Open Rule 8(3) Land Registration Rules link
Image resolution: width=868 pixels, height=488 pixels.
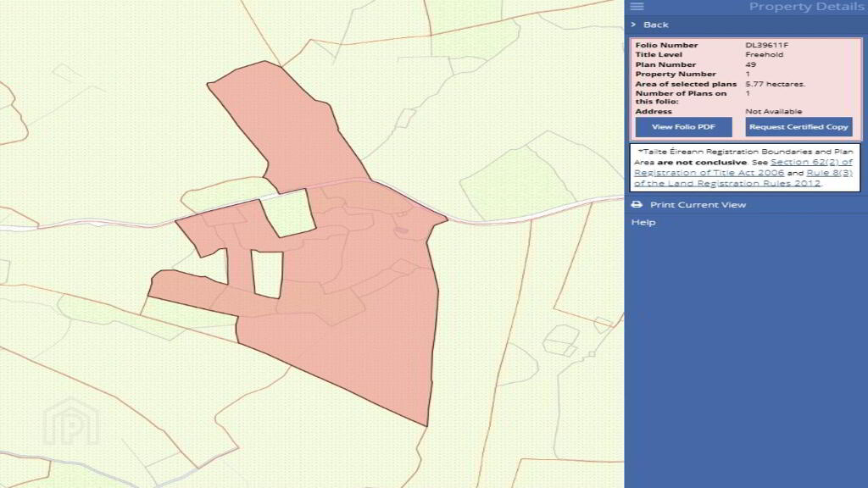click(x=743, y=178)
